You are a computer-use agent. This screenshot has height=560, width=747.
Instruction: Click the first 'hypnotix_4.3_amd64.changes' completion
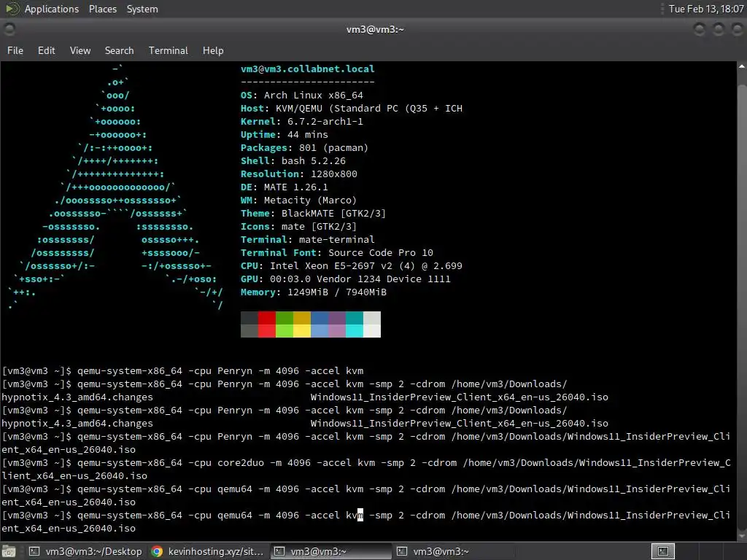(x=77, y=397)
